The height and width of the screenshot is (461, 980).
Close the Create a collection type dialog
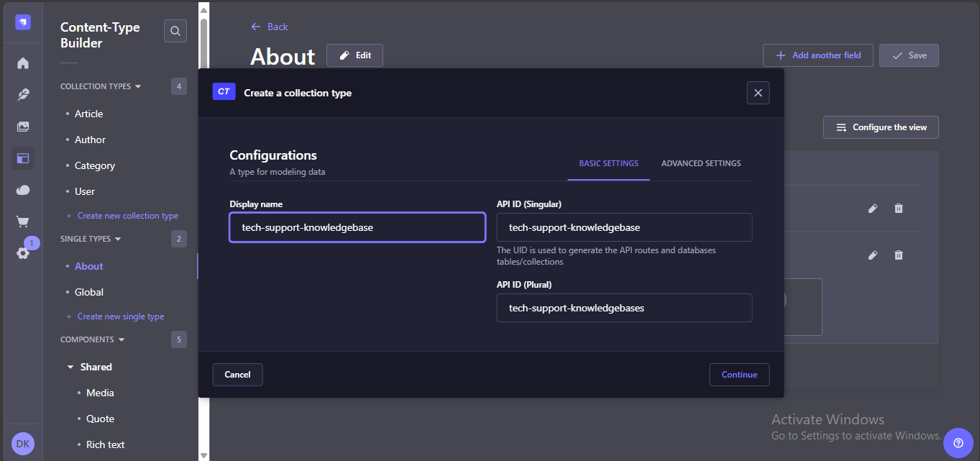pos(758,93)
